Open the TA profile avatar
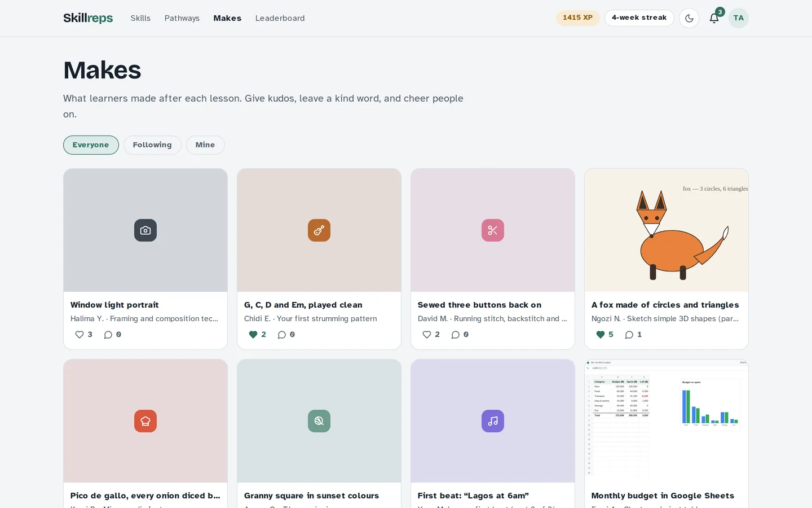 (739, 18)
